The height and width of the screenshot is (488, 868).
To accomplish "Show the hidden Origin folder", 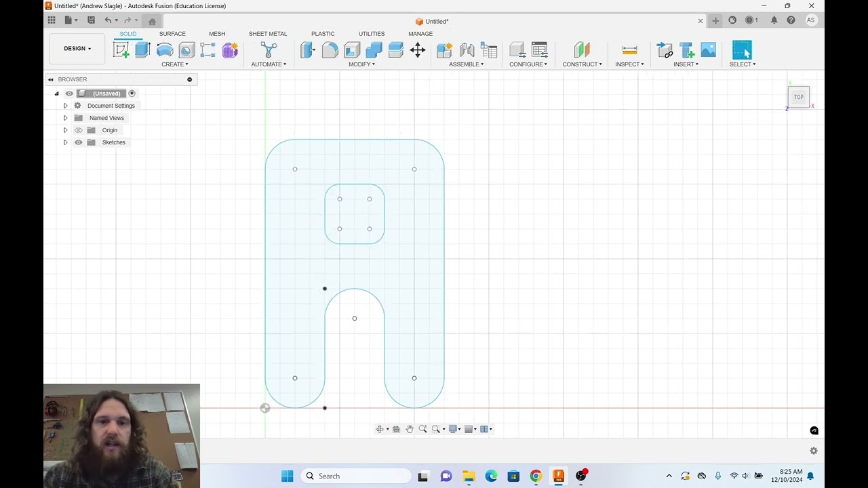I will click(x=79, y=130).
